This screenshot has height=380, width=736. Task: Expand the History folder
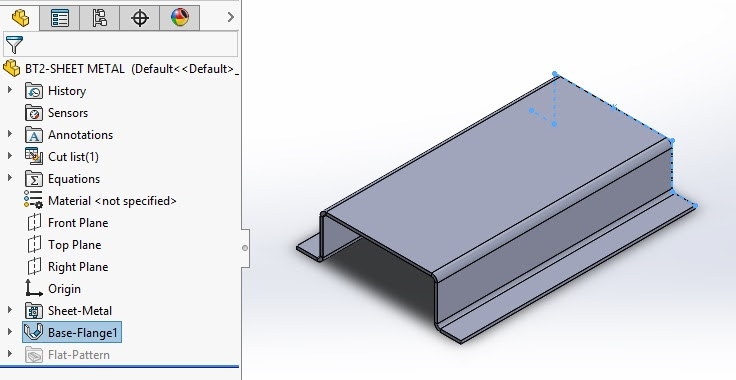[10, 90]
